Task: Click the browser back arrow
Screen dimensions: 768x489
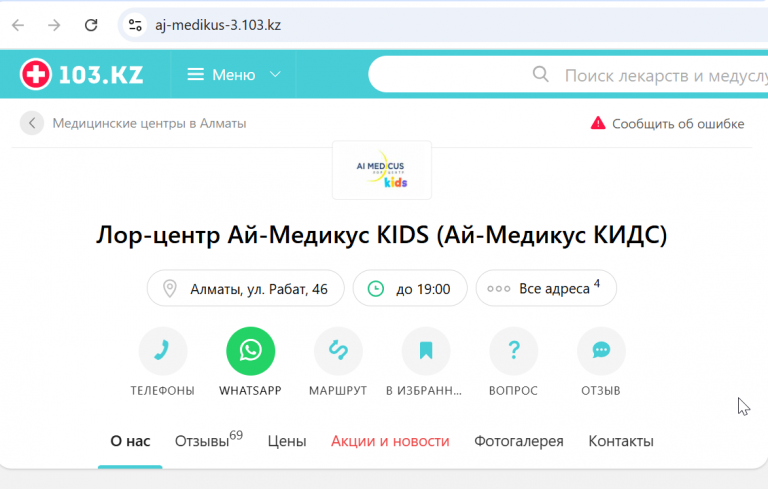Action: (18, 25)
